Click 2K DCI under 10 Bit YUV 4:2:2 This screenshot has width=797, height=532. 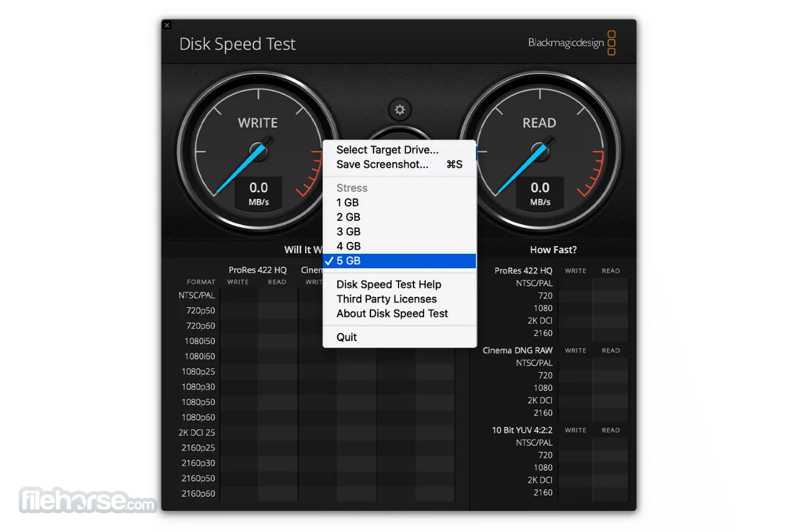tap(540, 480)
